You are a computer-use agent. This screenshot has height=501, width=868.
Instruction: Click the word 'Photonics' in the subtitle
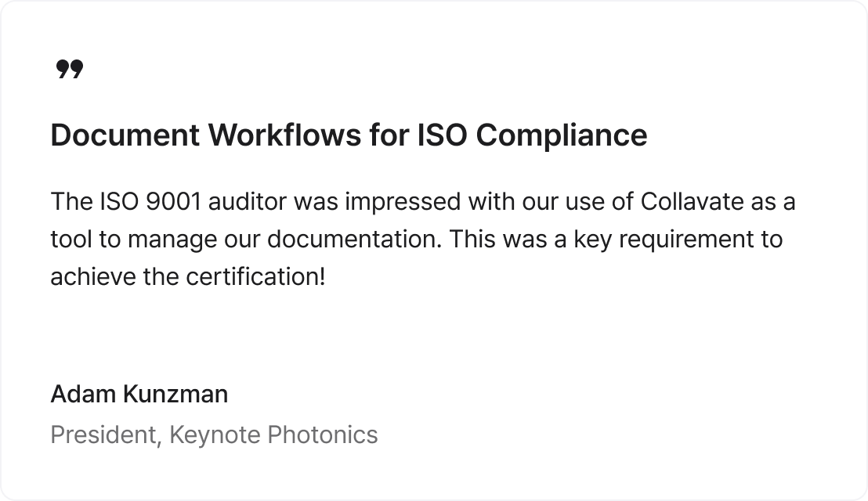click(x=322, y=435)
